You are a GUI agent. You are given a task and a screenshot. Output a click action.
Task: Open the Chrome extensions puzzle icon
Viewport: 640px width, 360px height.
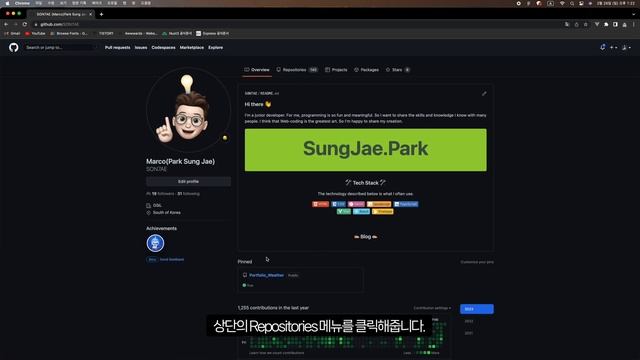606,24
